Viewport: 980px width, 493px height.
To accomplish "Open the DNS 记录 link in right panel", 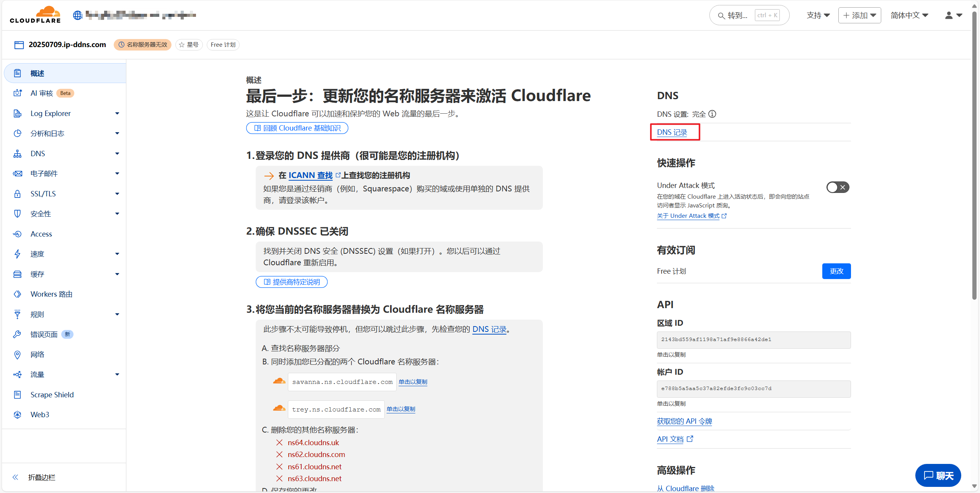I will pyautogui.click(x=672, y=132).
